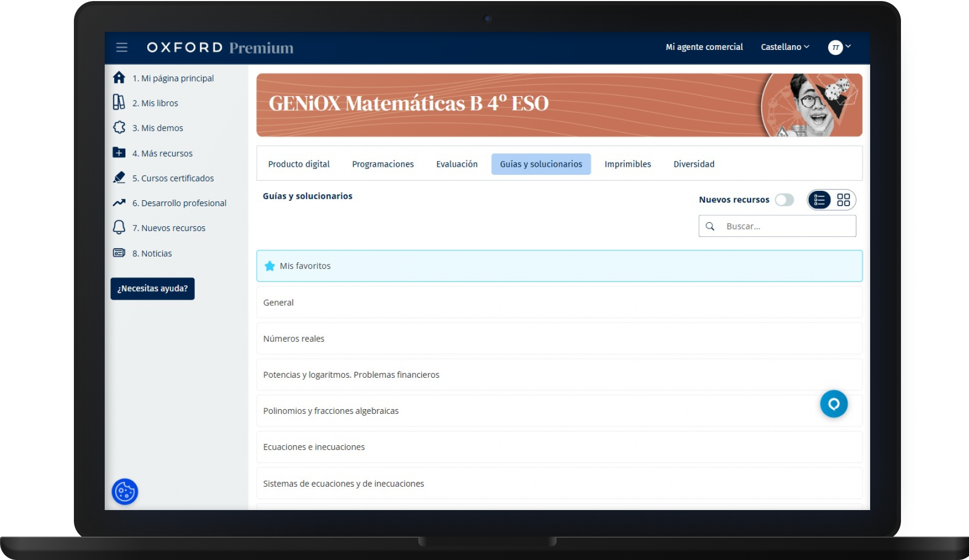Viewport: 969px width, 560px height.
Task: Switch to the Evaluación tab
Action: (x=457, y=164)
